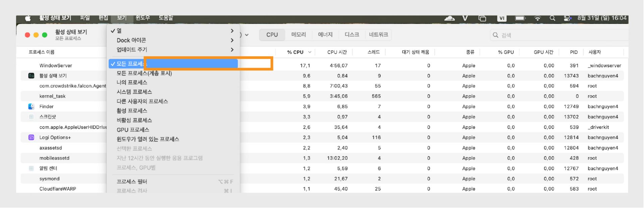The height and width of the screenshot is (208, 644).
Task: Click the Finder icon in process list
Action: tap(31, 107)
